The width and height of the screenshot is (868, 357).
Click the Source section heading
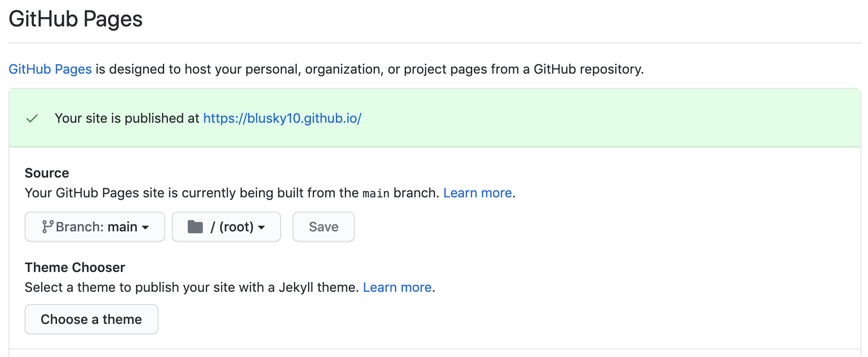pyautogui.click(x=47, y=173)
